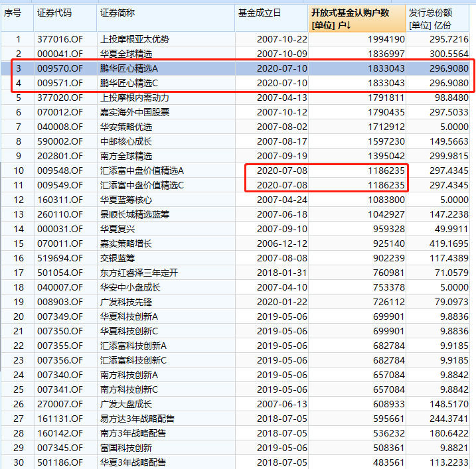Select fund name 汇添富中盘价值精选C
The width and height of the screenshot is (476, 469).
142,185
